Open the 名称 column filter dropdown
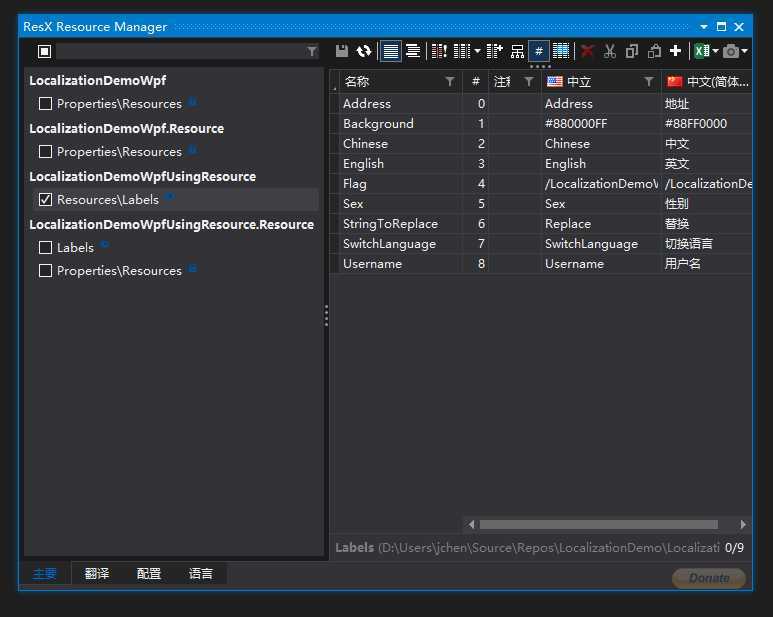 pos(450,82)
